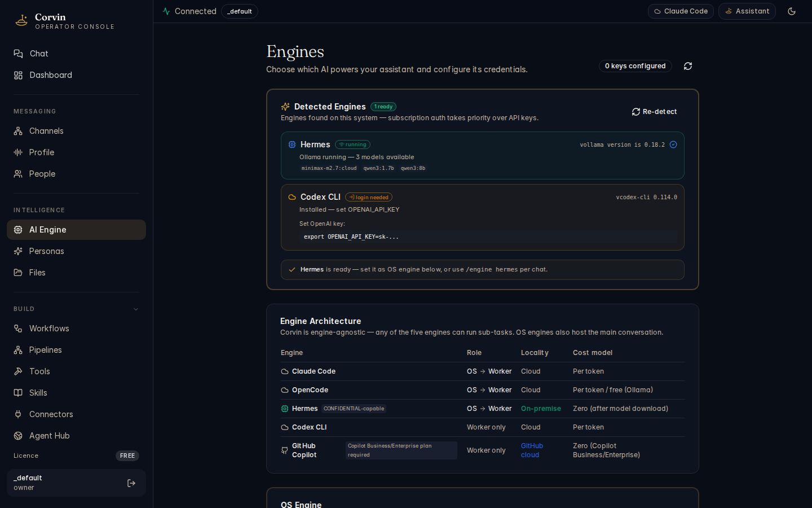The width and height of the screenshot is (812, 508).
Task: Open the Profile section
Action: coord(76,152)
